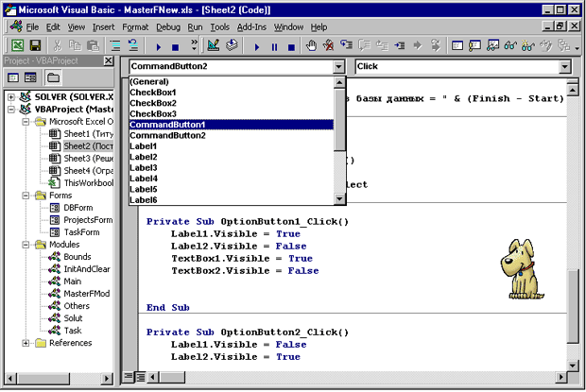Image resolution: width=586 pixels, height=392 pixels.
Task: Open the File menu
Action: [32, 27]
